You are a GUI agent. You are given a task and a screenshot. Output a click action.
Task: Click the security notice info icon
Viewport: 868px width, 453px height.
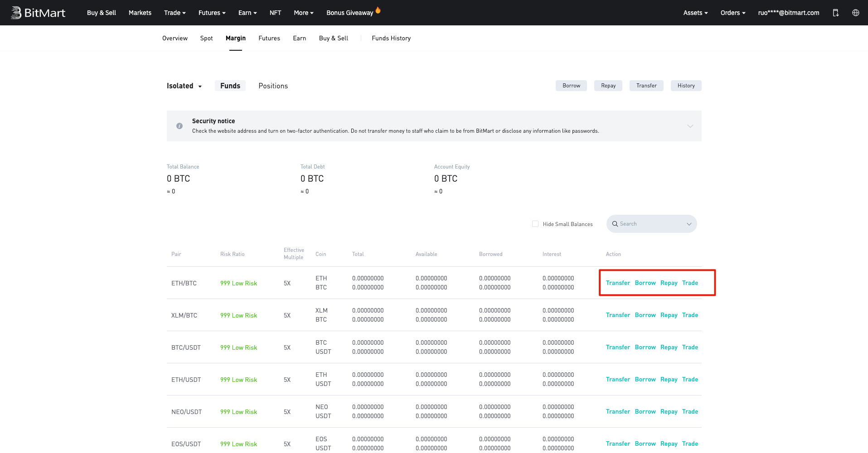[179, 126]
